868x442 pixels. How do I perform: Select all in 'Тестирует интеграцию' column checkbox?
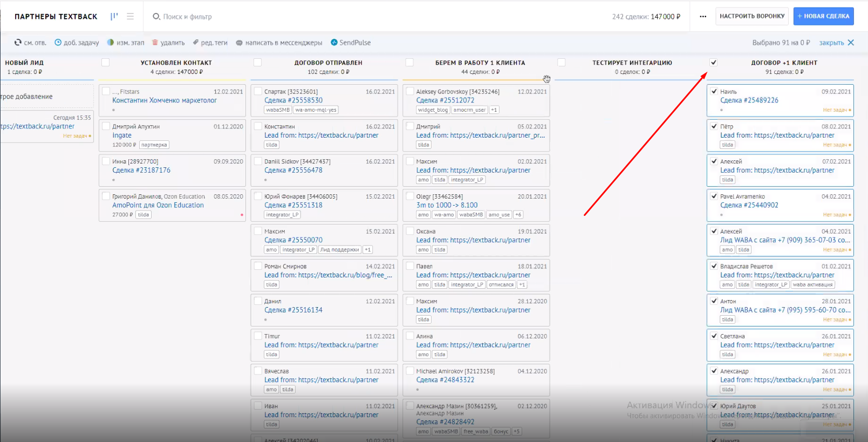(562, 63)
